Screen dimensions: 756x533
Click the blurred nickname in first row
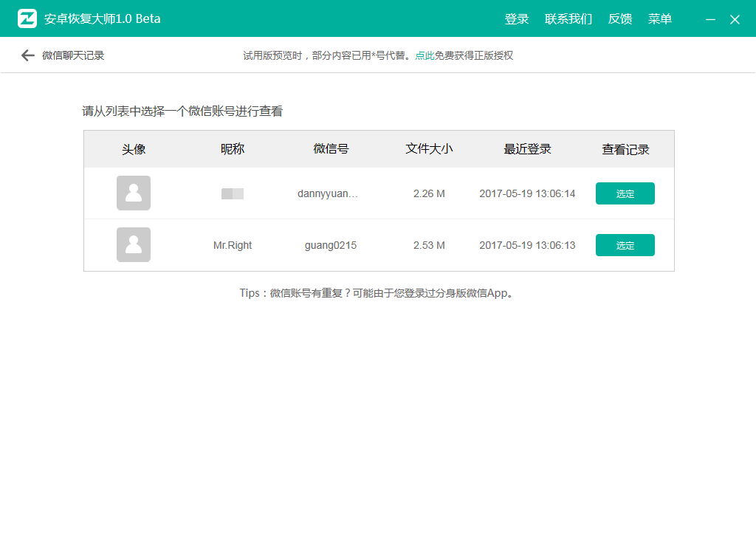click(233, 193)
